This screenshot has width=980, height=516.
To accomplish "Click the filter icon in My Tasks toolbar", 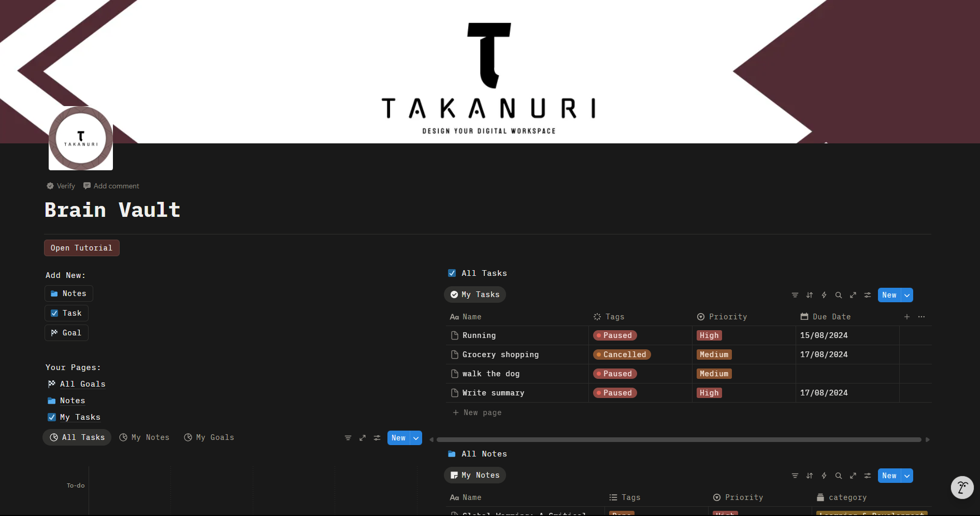I will click(x=795, y=295).
